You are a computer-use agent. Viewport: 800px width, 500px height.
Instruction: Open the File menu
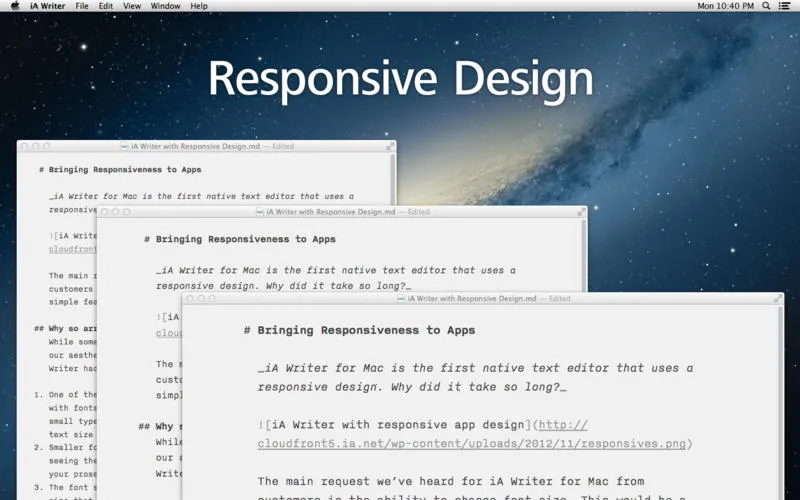tap(82, 6)
